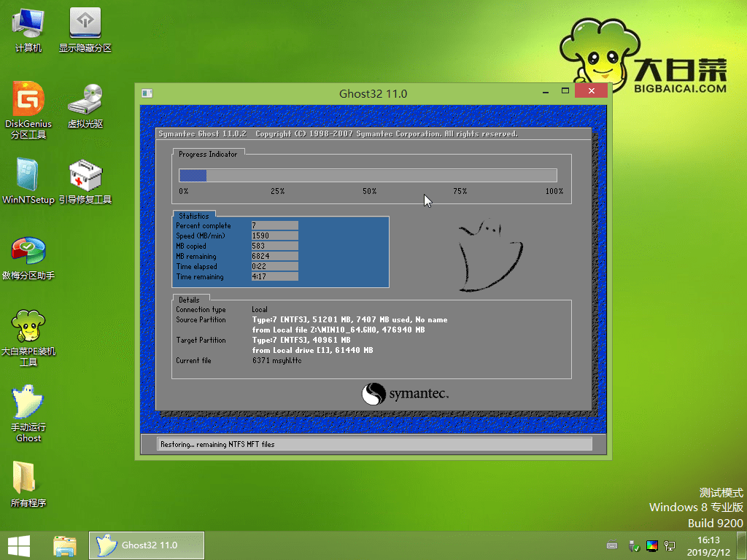747x560 pixels.
Task: Click the Ghost mascot drawing
Action: pyautogui.click(x=491, y=254)
